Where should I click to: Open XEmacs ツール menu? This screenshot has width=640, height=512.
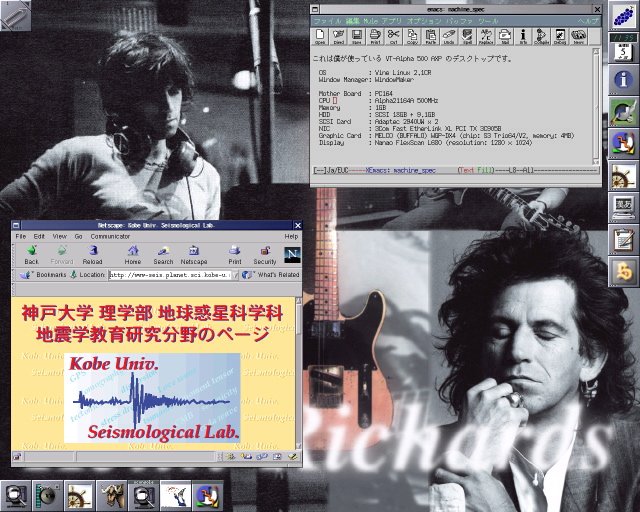click(x=488, y=21)
